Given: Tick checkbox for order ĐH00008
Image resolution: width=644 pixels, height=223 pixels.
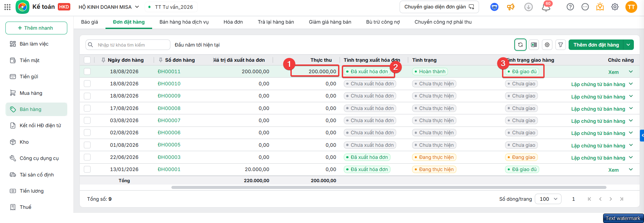Looking at the screenshot, I should click(87, 108).
